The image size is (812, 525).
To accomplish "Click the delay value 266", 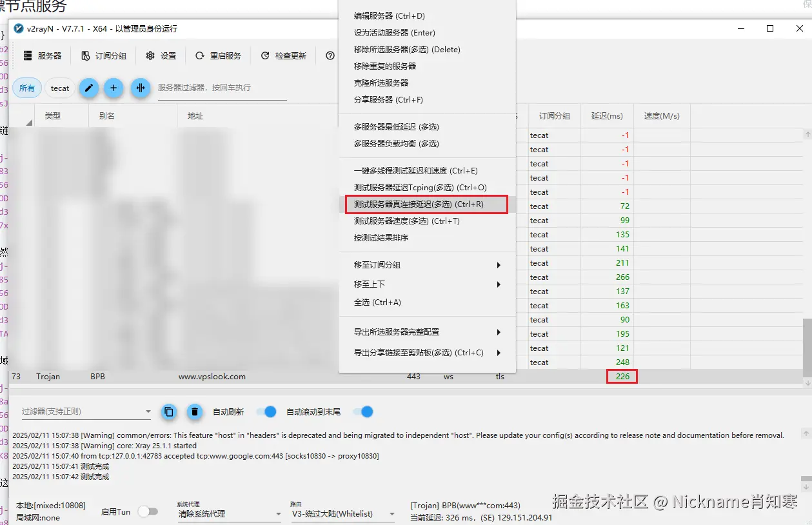I will coord(622,277).
